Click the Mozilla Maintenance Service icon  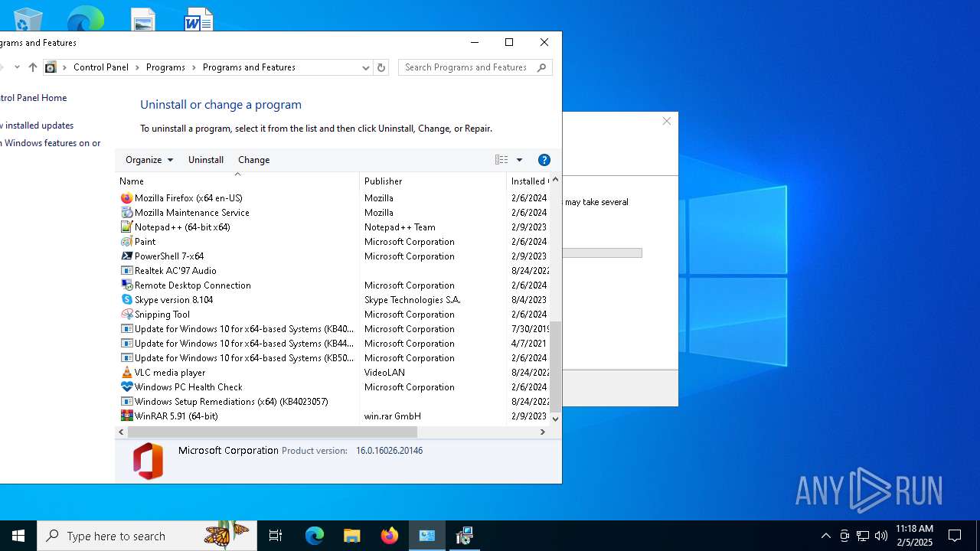pos(127,212)
